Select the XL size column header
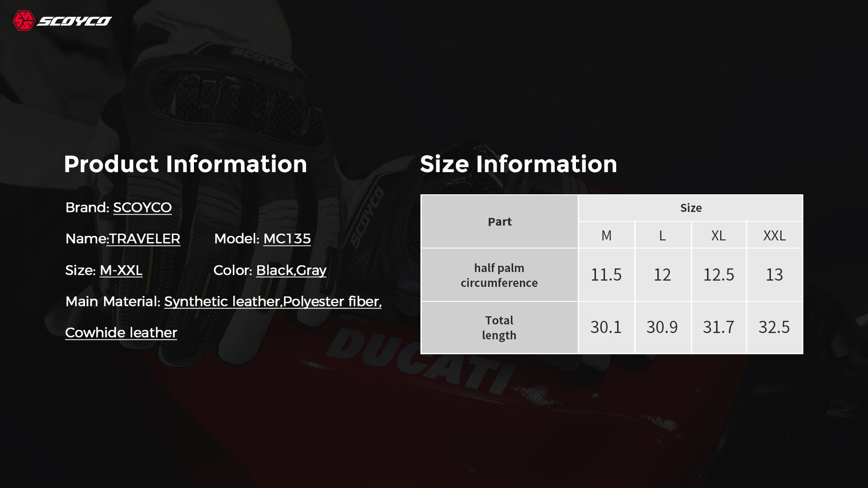 (x=718, y=235)
